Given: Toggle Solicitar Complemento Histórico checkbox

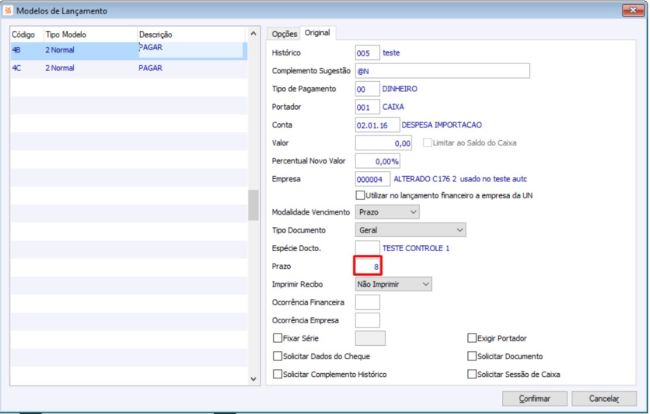Looking at the screenshot, I should [277, 374].
